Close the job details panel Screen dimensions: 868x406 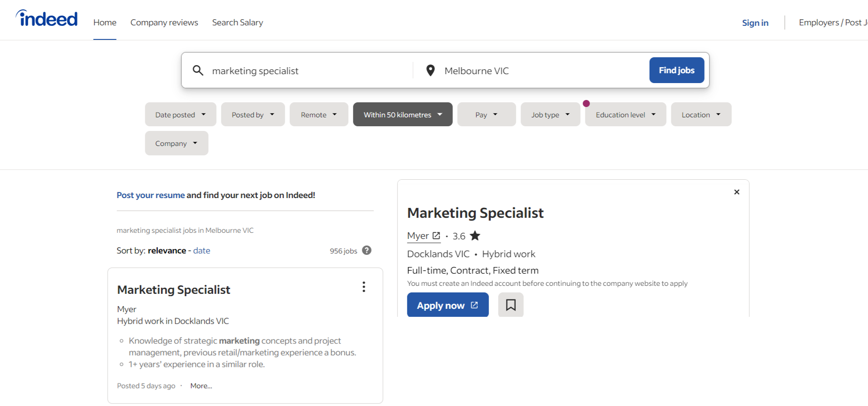(736, 192)
